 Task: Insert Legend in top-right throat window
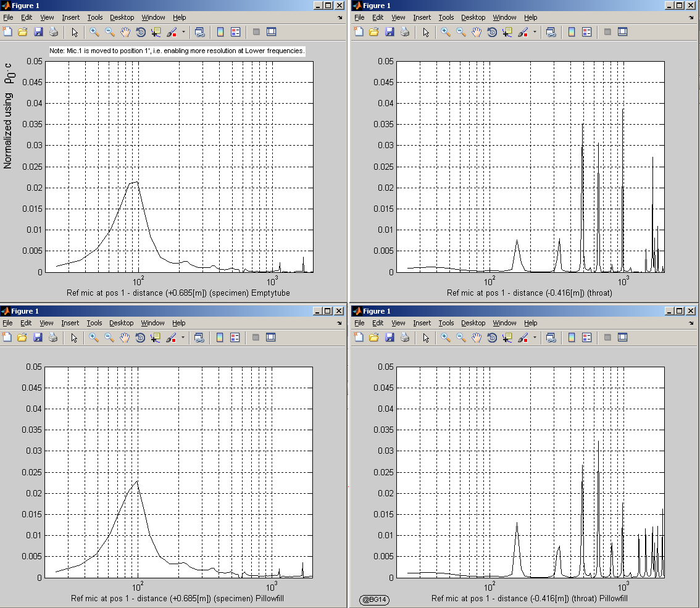[586, 31]
